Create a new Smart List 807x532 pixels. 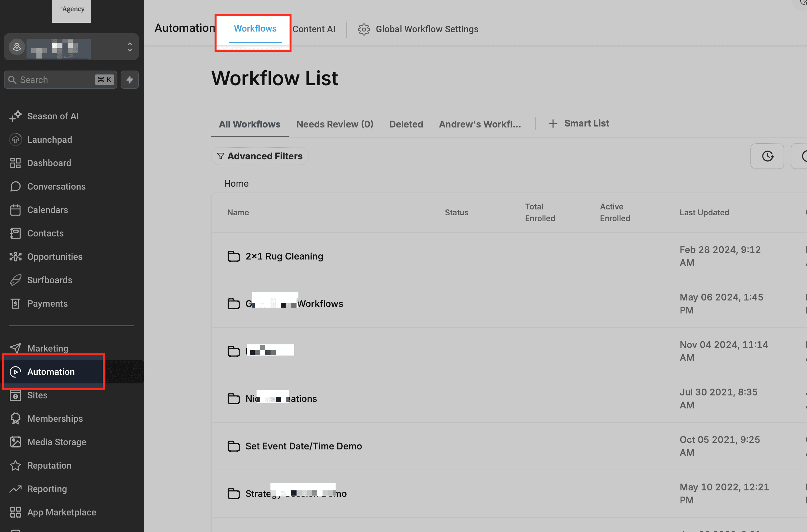click(579, 123)
